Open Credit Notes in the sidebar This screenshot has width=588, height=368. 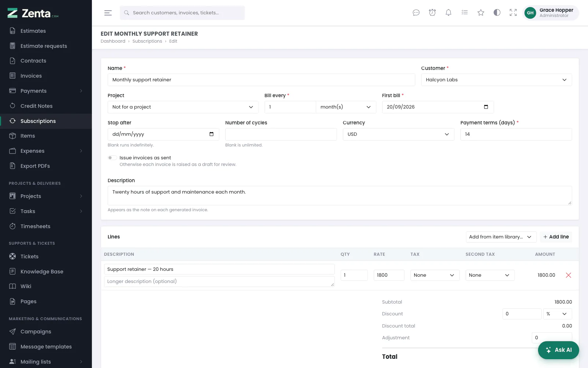click(x=46, y=106)
